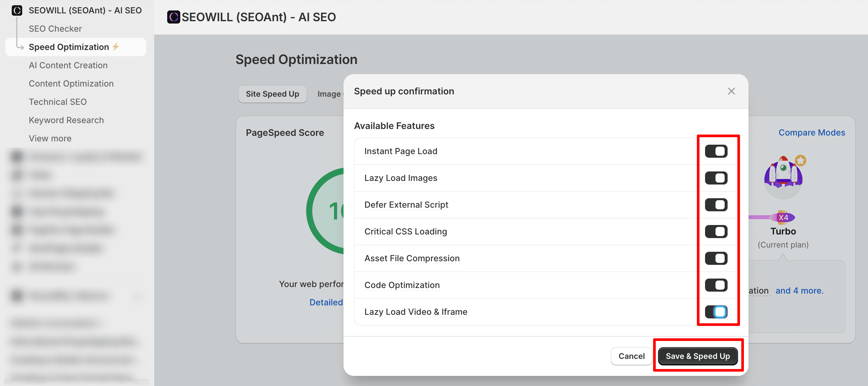Click the X4 speed rocket badge

[x=783, y=217]
